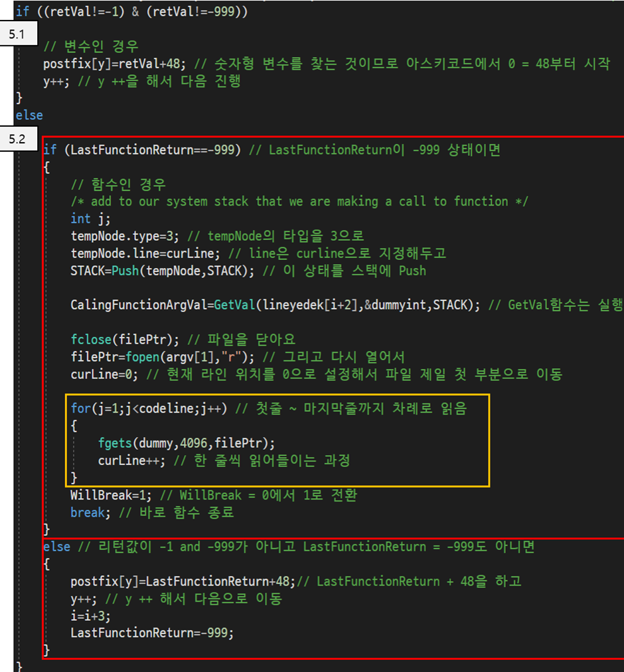Screen dimensions: 624x672
Task: Click the loop header 'for(j=1;j<codeline;j++)'
Action: 149,409
